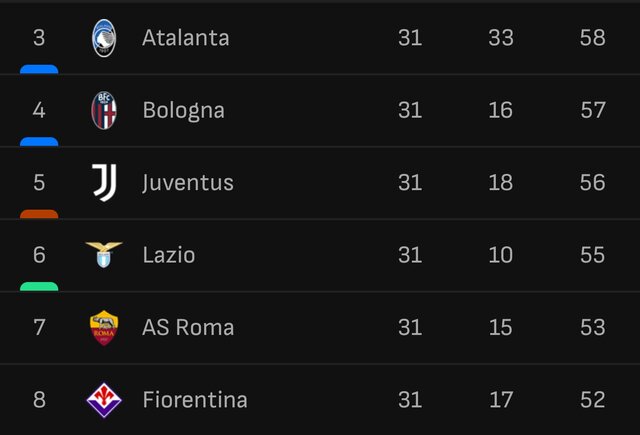
Task: Select the Juventus team name
Action: point(188,183)
